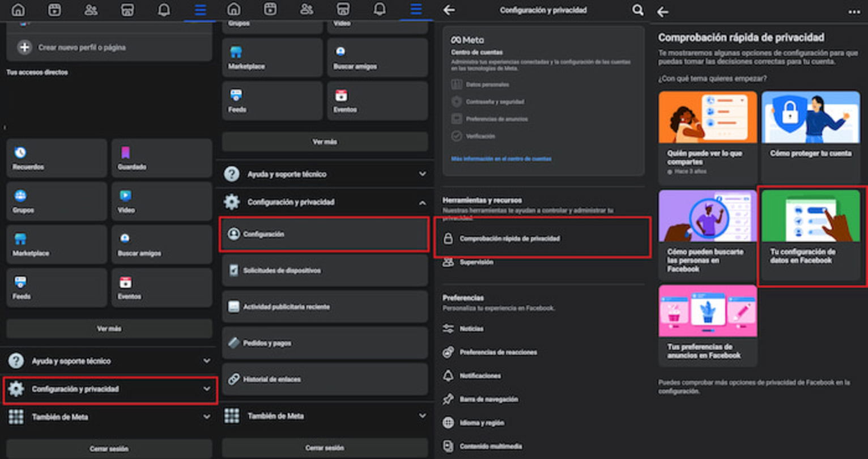
Task: Open the Supervisión item
Action: (468, 262)
